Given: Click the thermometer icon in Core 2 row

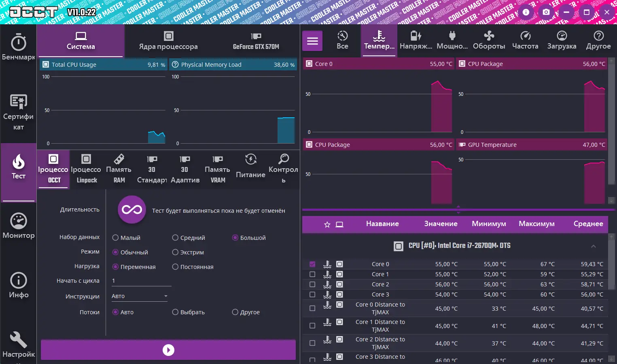Looking at the screenshot, I should (327, 284).
